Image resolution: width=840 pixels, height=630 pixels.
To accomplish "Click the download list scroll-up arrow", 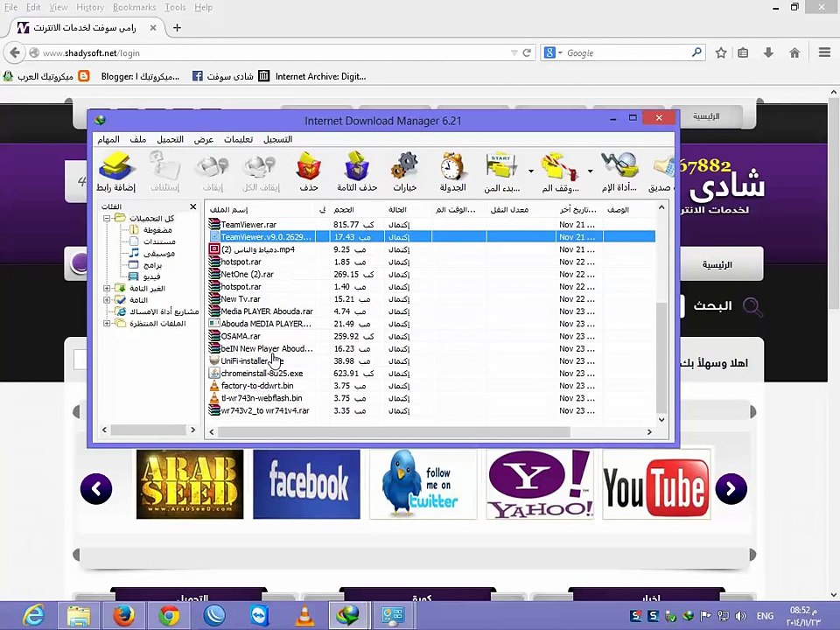I will click(661, 207).
